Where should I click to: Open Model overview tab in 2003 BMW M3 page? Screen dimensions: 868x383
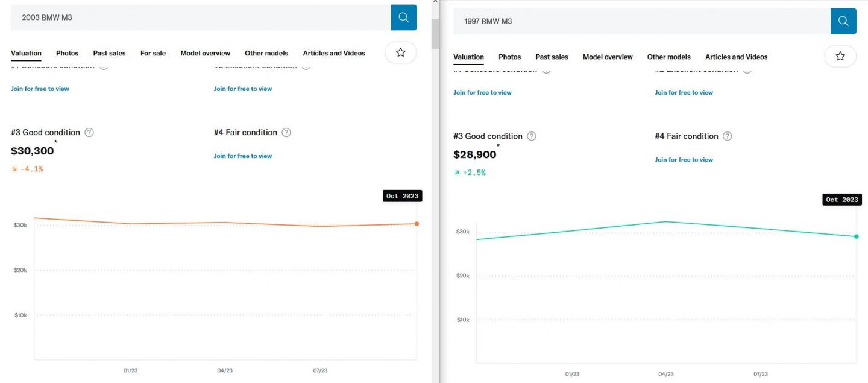point(206,53)
